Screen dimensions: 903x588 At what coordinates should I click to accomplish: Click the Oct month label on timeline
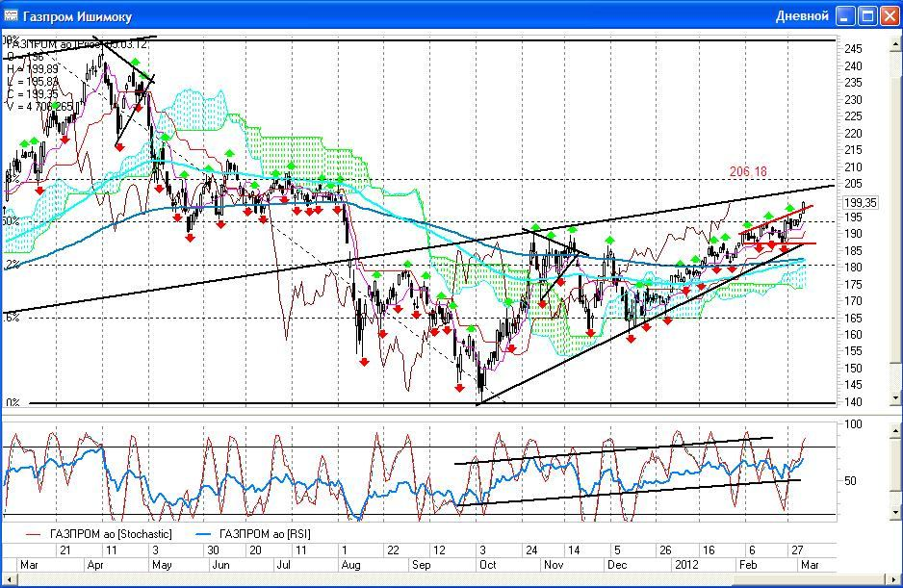[488, 564]
